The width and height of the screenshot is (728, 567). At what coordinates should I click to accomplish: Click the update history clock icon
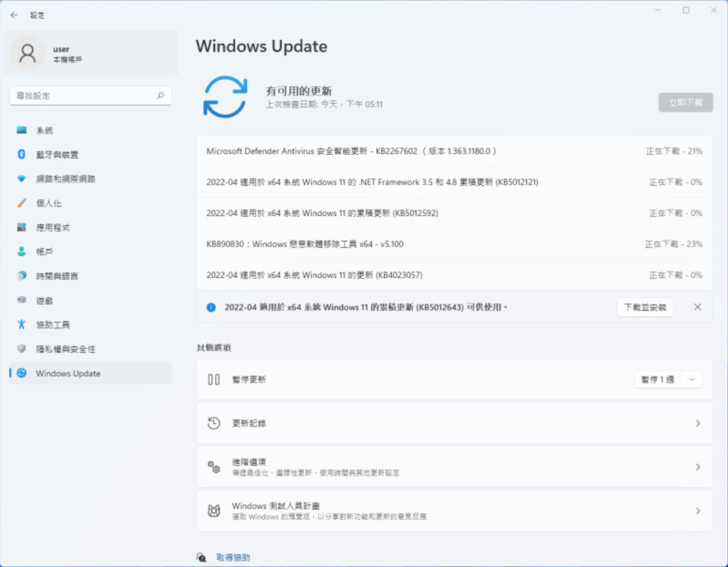click(x=214, y=423)
